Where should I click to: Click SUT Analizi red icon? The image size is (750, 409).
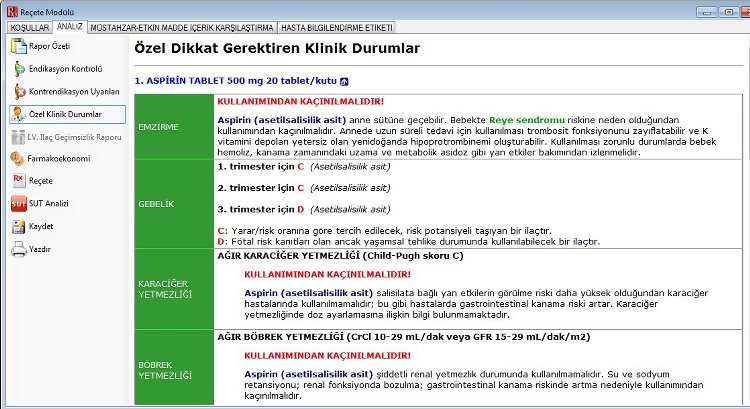pyautogui.click(x=19, y=204)
